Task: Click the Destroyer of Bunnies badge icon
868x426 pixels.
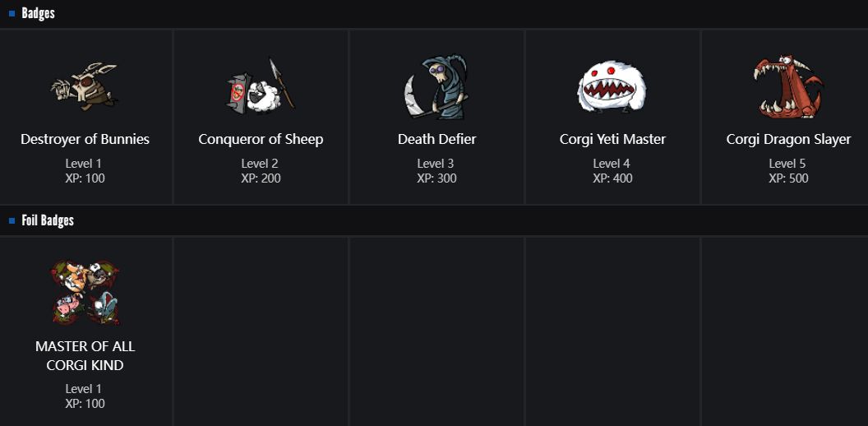Action: click(85, 86)
